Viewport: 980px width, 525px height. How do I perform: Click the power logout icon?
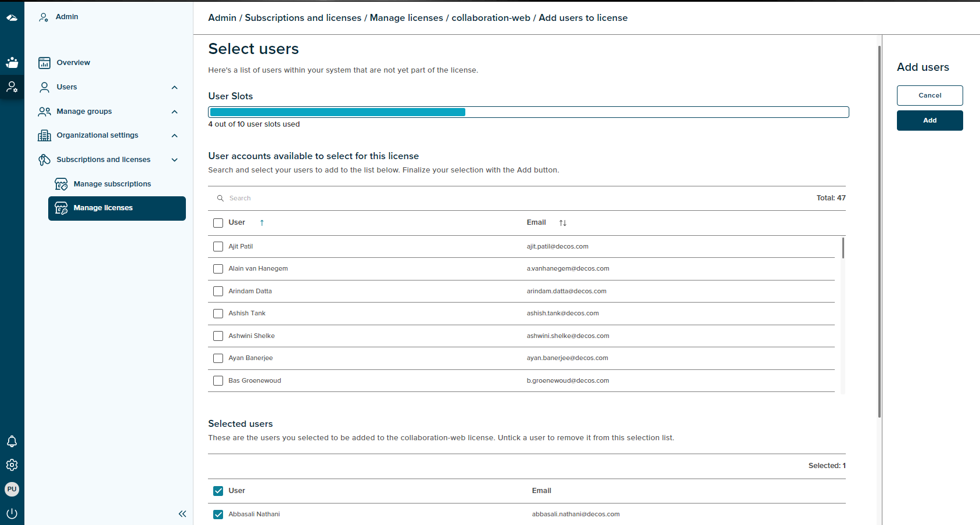point(12,513)
